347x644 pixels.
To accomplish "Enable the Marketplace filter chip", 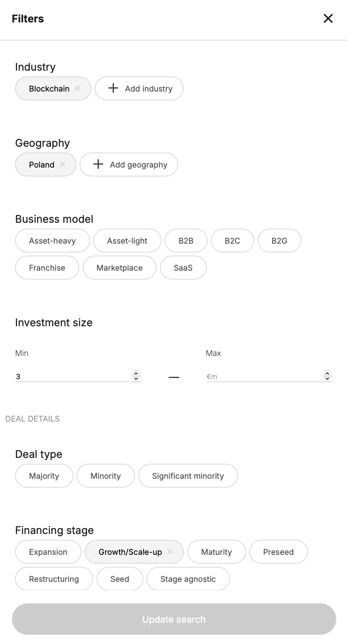I will coord(119,268).
